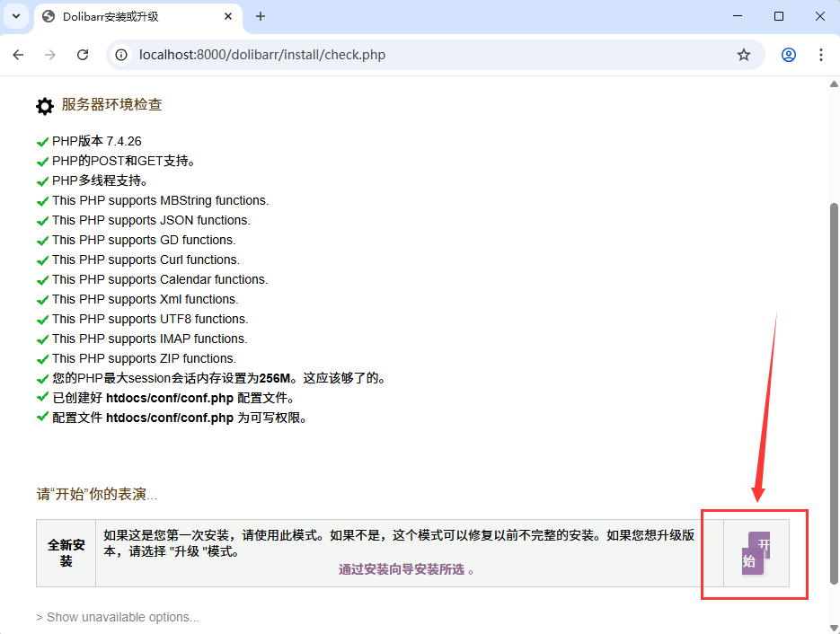View site information icon beside the URL
This screenshot has width=840, height=634.
coord(121,55)
